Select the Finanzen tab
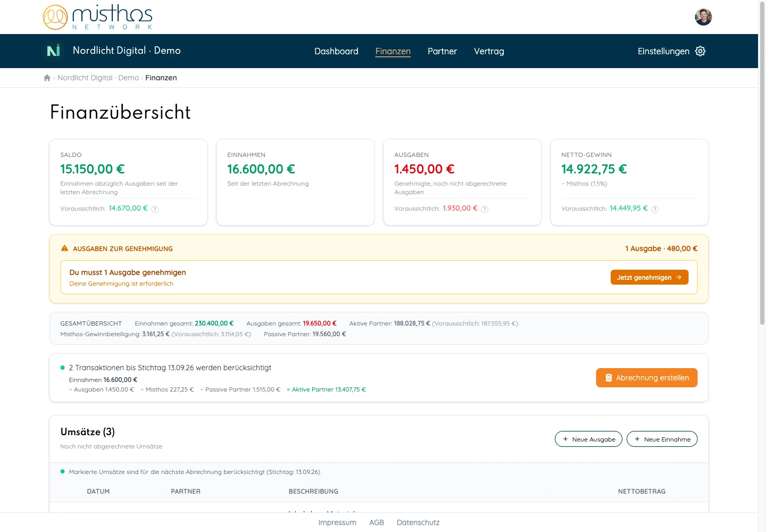Screen dimensions: 766x532 (393, 51)
